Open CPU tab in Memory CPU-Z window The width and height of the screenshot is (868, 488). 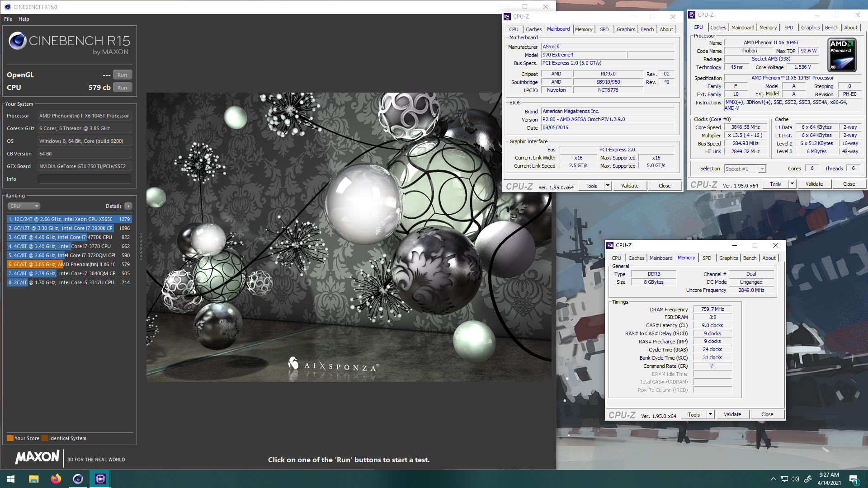pos(616,258)
